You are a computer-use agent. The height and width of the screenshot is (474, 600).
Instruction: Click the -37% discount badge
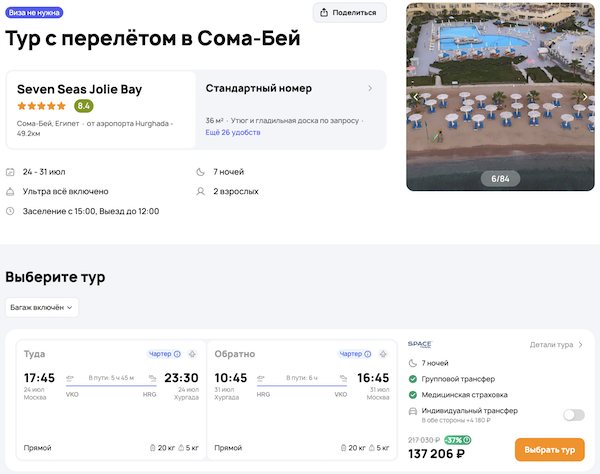coord(458,440)
